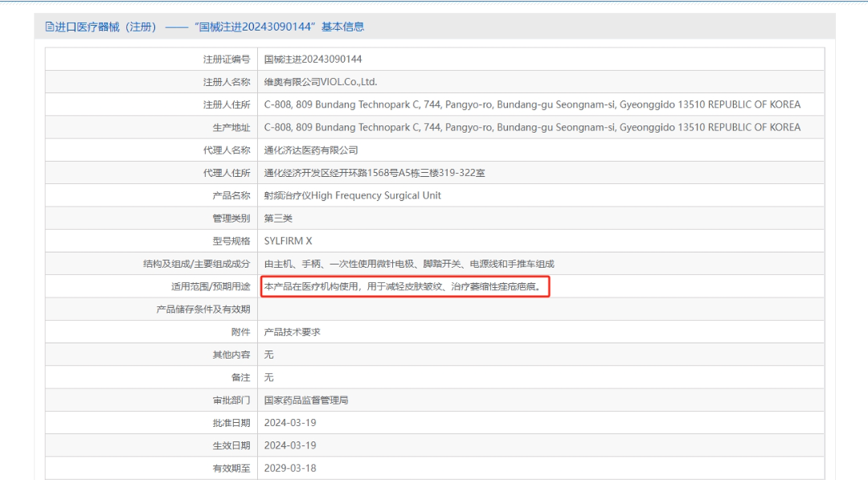The image size is (868, 480).
Task: Select agent name 通化济达医药有限公司
Action: pyautogui.click(x=311, y=150)
